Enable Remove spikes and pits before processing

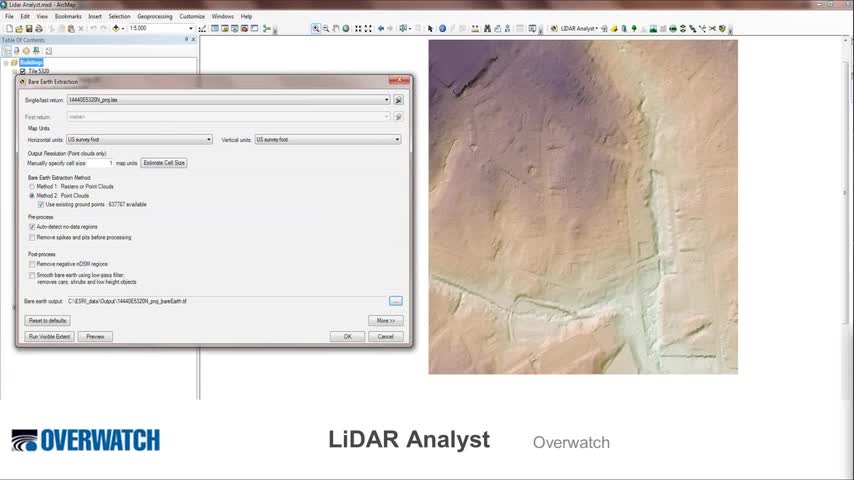[32, 238]
